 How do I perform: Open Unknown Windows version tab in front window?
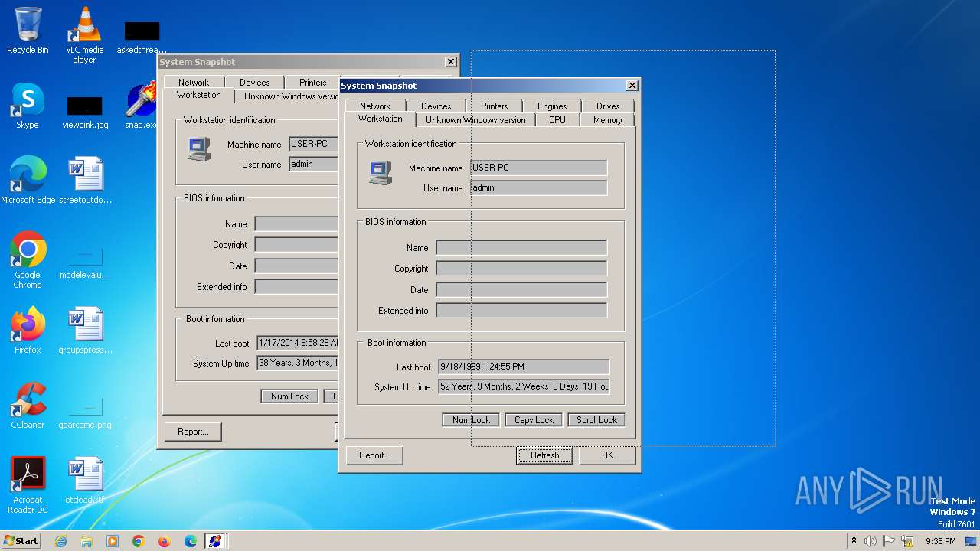pos(475,120)
